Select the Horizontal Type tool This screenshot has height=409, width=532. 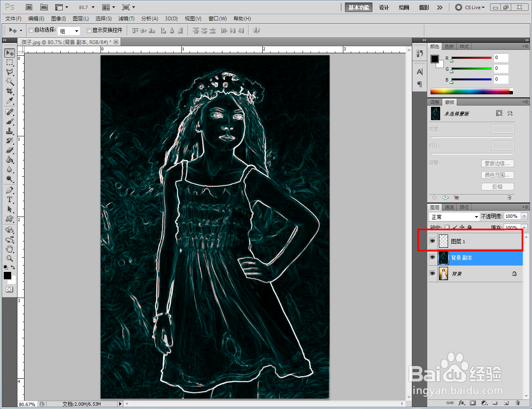pos(10,200)
